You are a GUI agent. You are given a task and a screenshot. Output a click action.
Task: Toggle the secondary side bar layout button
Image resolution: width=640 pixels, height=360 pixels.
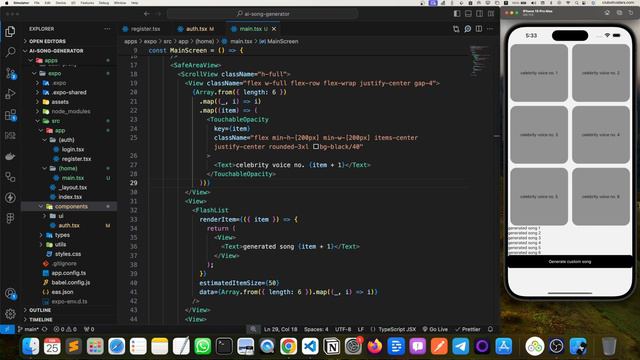[480, 14]
